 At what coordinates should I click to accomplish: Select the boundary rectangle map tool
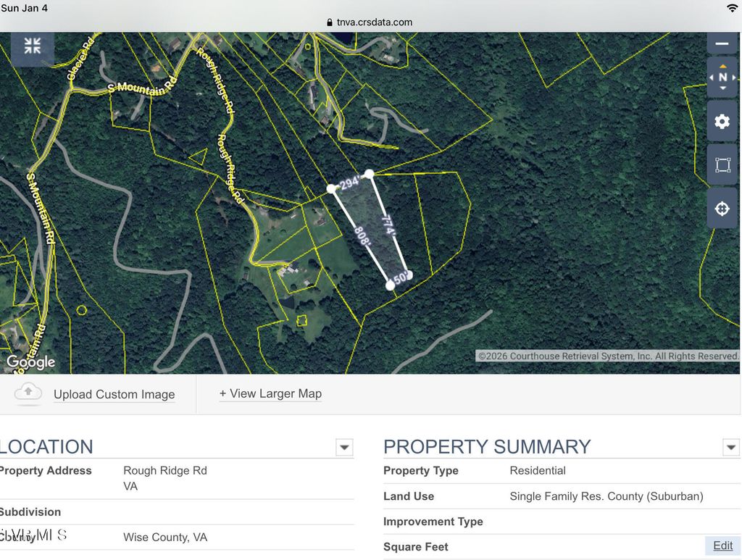(x=722, y=164)
